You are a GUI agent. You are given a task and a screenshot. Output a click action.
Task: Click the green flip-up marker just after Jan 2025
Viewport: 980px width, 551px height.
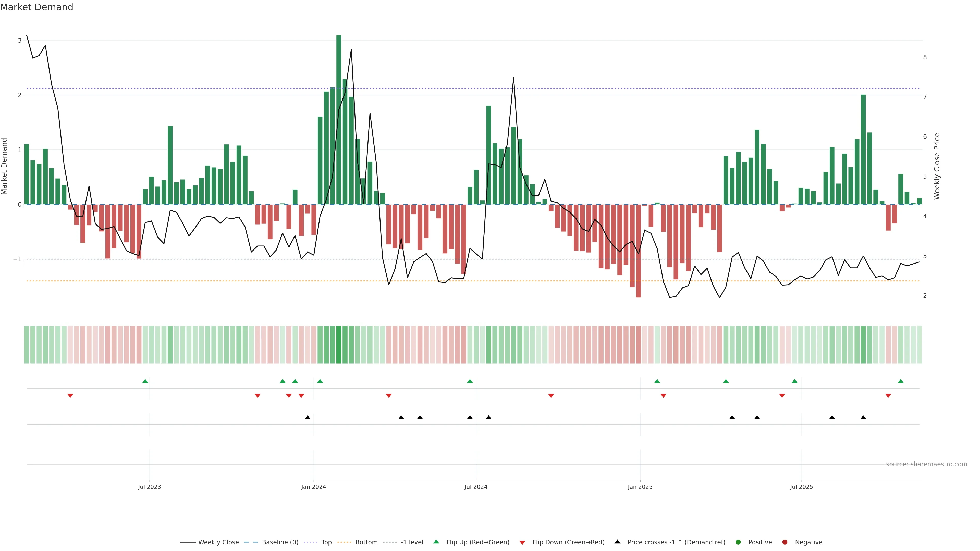[x=657, y=381]
